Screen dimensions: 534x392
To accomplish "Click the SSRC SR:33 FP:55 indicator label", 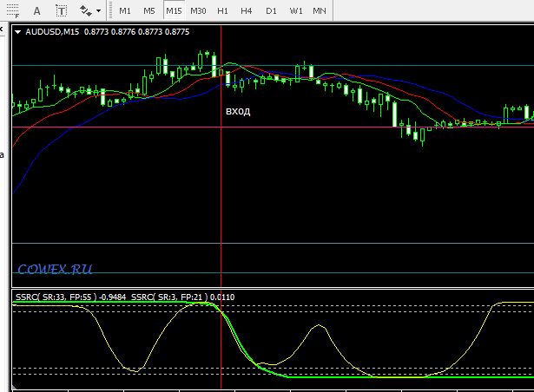I will pos(56,297).
